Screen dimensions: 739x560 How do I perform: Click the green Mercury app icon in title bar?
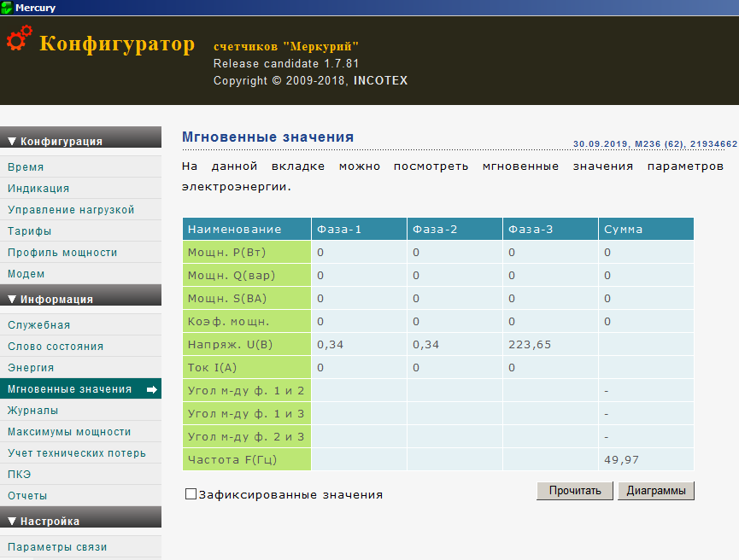[7, 8]
